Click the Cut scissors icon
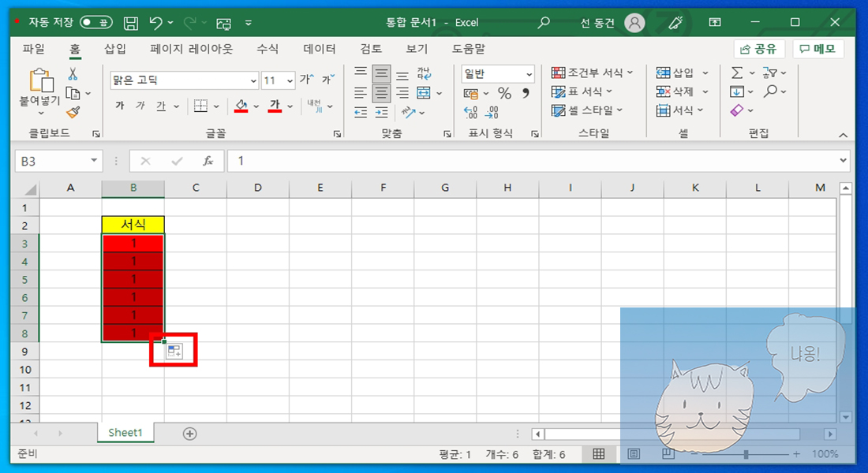Screen dimensions: 868x473 [x=73, y=73]
